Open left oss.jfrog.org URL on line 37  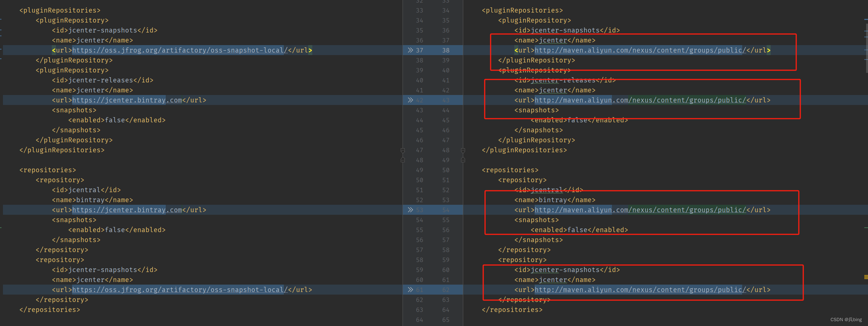(x=180, y=50)
